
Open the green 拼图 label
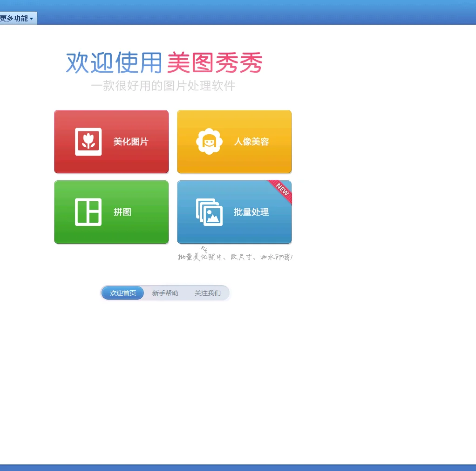tap(122, 212)
